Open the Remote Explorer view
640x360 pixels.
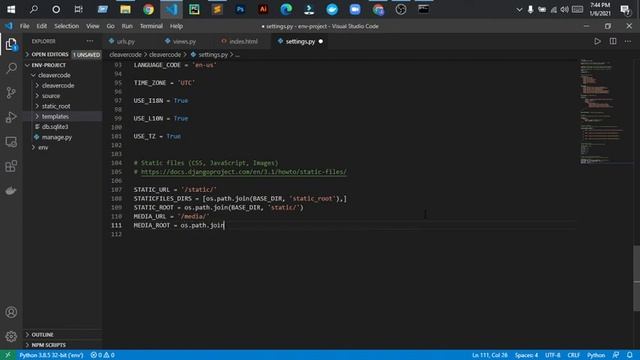11,142
